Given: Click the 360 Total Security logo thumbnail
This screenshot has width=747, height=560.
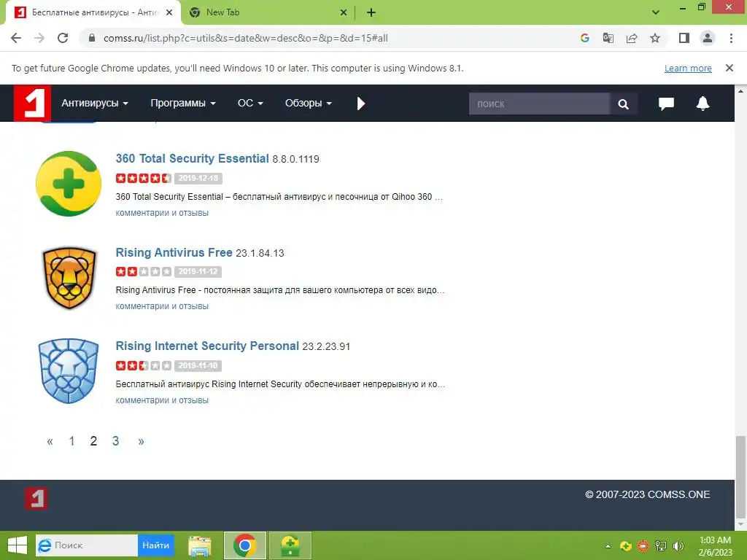Looking at the screenshot, I should (69, 183).
